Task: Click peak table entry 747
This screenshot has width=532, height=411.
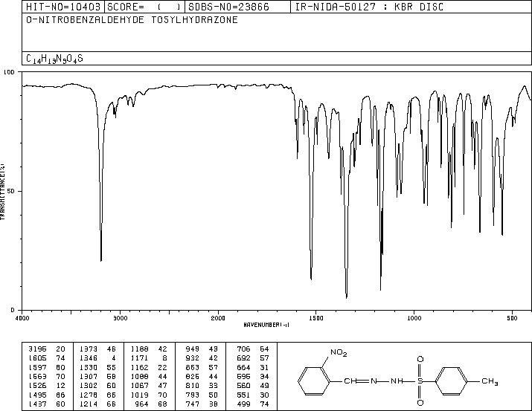Action: pyautogui.click(x=193, y=404)
